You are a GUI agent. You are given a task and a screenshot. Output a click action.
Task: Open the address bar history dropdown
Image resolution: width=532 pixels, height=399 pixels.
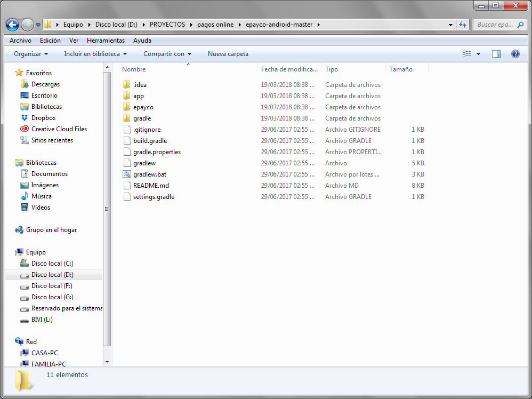coord(450,25)
